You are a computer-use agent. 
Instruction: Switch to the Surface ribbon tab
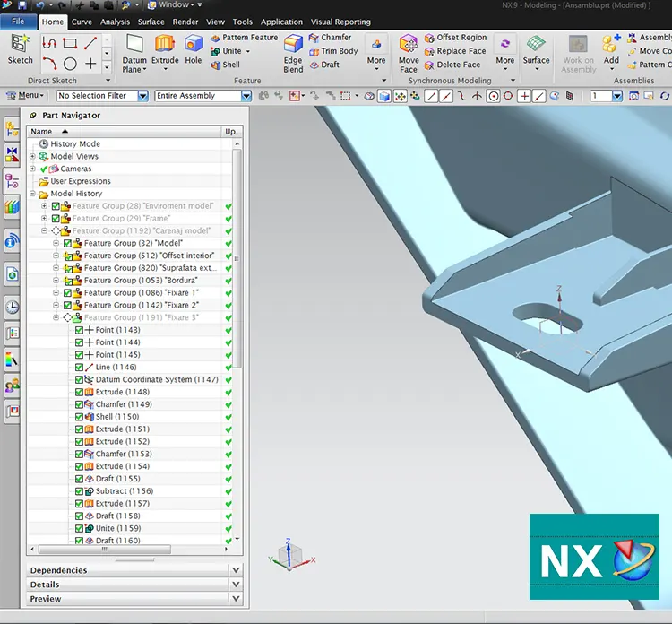[151, 22]
